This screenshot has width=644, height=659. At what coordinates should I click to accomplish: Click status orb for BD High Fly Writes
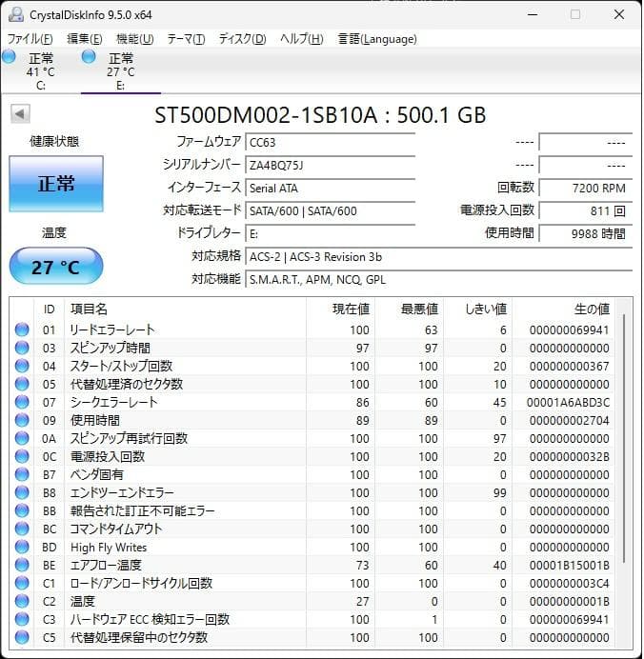22,547
